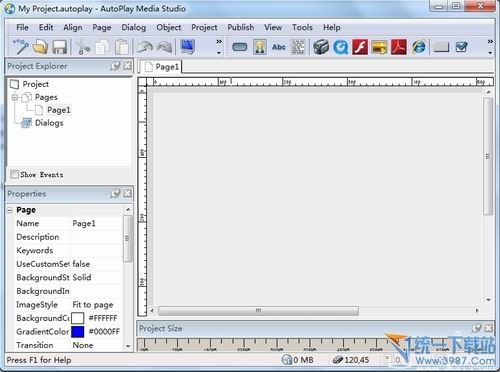
Task: Select the Dialogs tree item
Action: (x=49, y=123)
